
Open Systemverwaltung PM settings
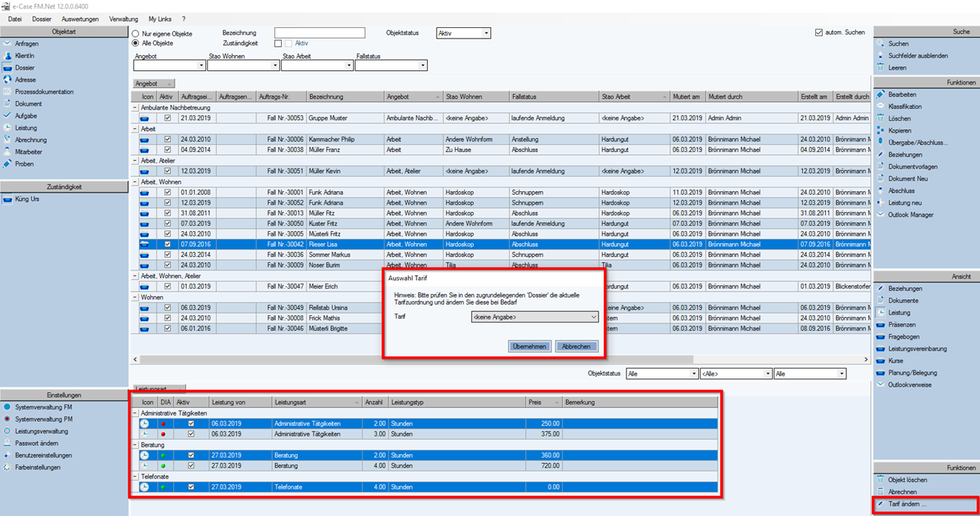point(43,419)
